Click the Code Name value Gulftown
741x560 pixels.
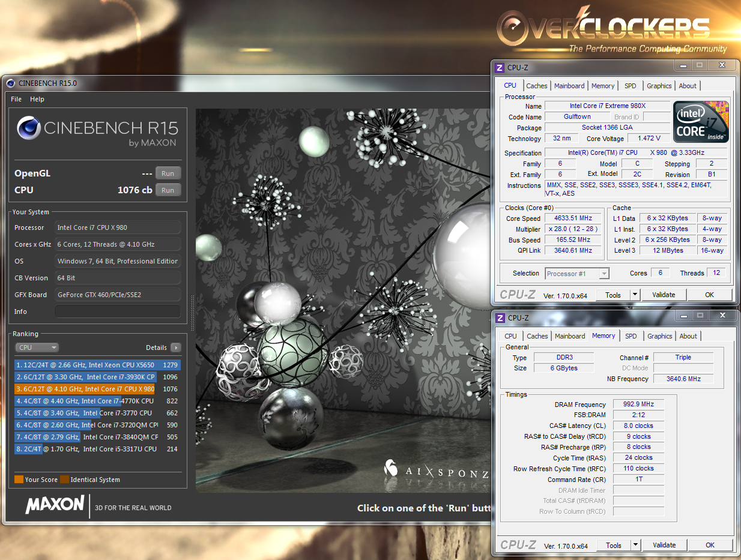click(577, 117)
